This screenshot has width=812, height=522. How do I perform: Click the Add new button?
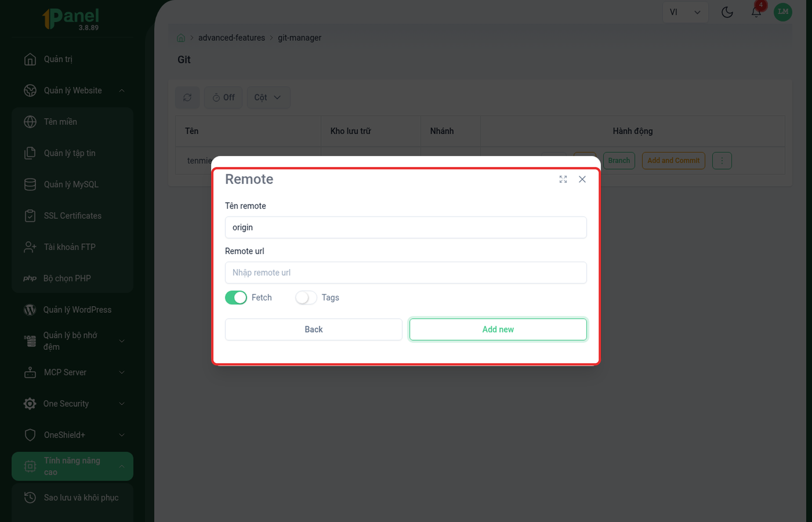498,329
